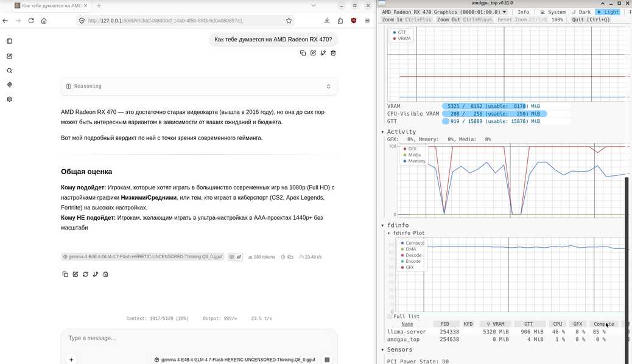Open browser downloads panel
The width and height of the screenshot is (632, 364).
click(327, 21)
